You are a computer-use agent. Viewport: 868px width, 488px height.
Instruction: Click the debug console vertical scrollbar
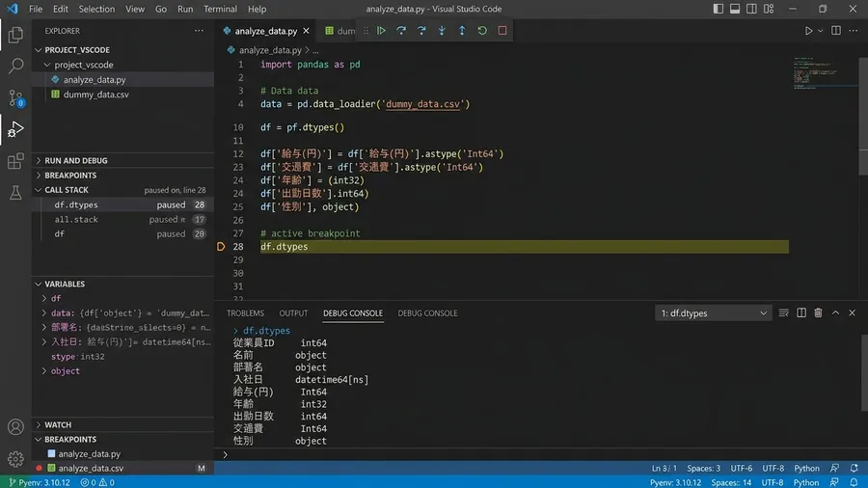tap(864, 373)
